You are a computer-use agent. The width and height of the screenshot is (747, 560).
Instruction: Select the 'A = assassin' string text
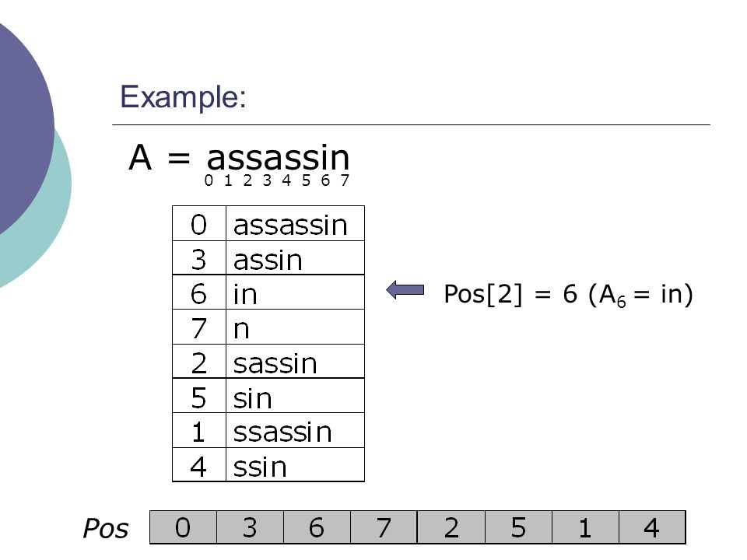tap(239, 158)
